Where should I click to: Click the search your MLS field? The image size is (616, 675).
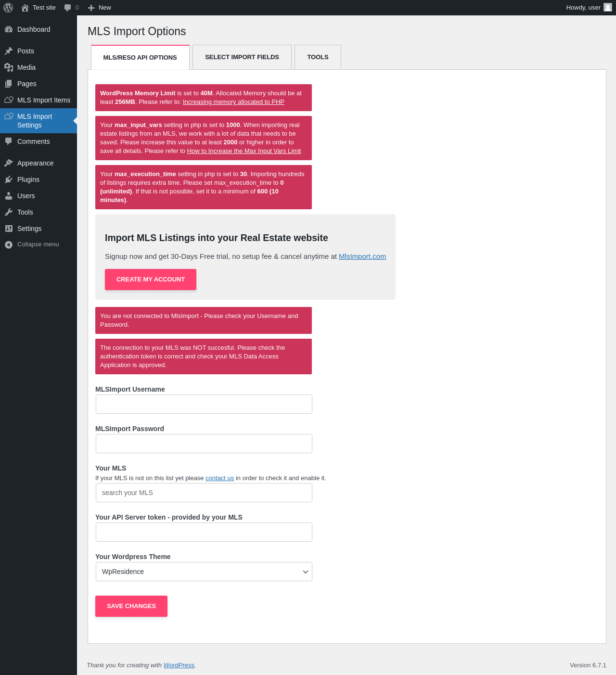[x=204, y=493]
